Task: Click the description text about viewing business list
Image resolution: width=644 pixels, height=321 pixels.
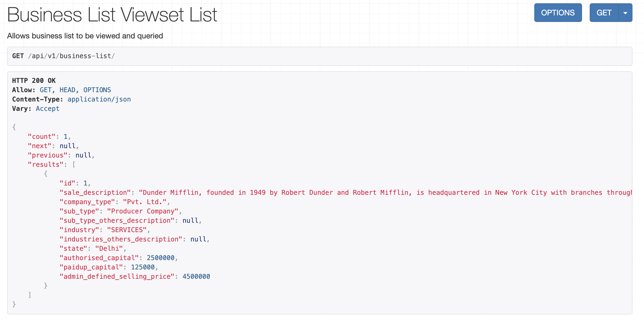Action: (x=85, y=36)
